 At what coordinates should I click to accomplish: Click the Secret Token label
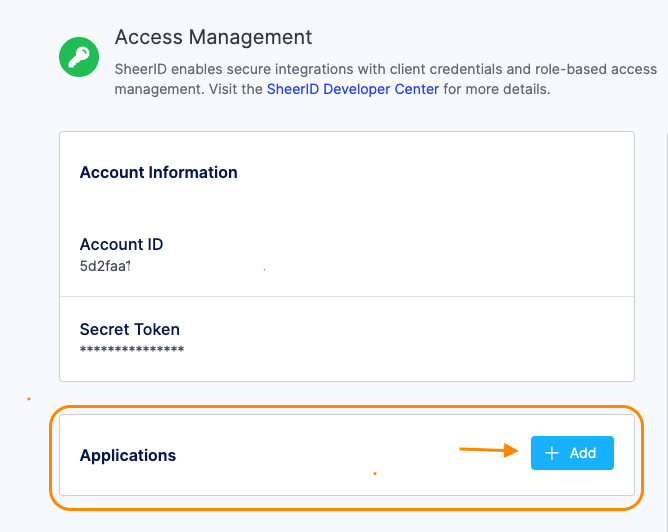point(130,329)
